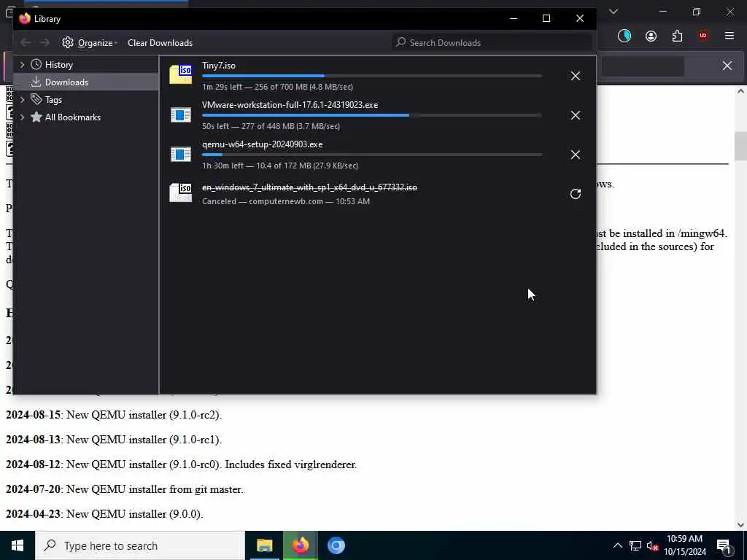The width and height of the screenshot is (747, 560).
Task: Click the Tiny7.iso download progress bar
Action: 371,76
